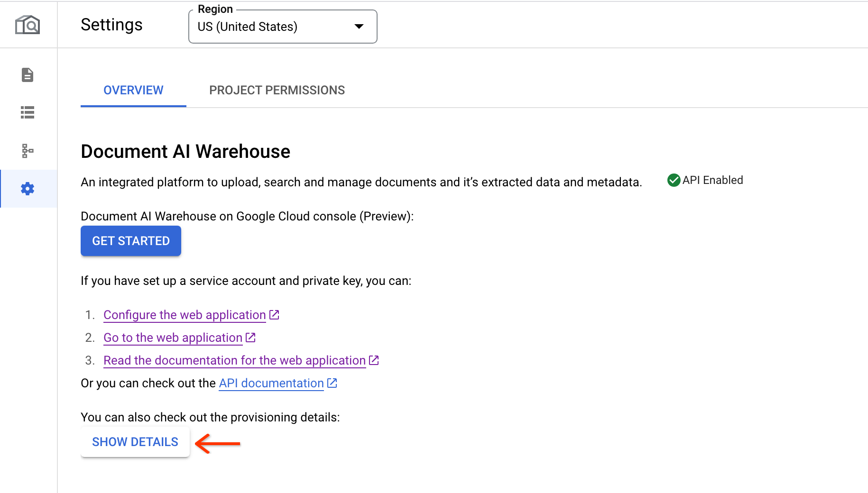Open the documents page from sidebar
Image resolution: width=868 pixels, height=493 pixels.
(x=28, y=75)
